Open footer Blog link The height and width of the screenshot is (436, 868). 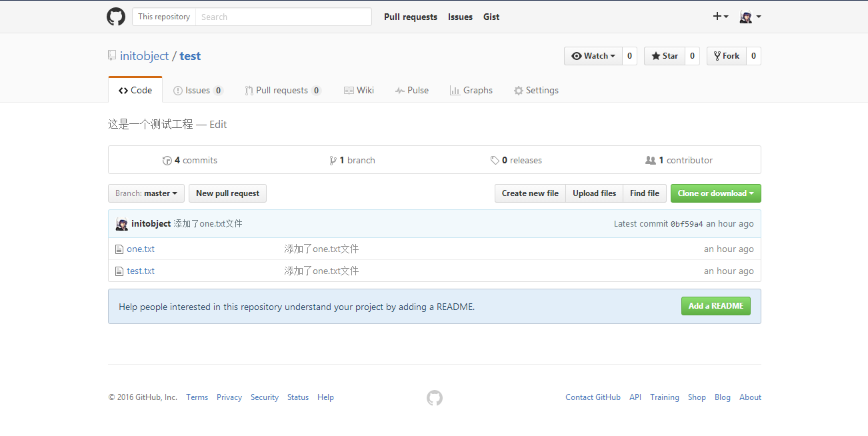click(x=723, y=397)
